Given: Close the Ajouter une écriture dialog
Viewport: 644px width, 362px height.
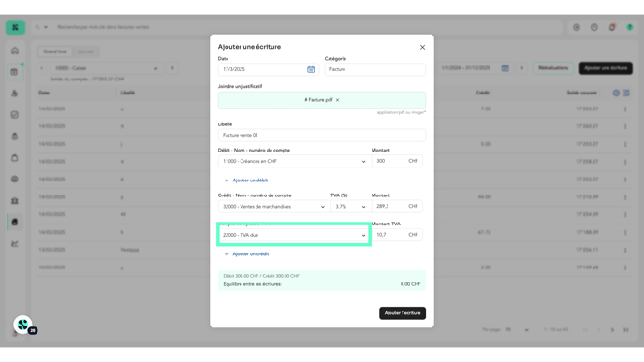Looking at the screenshot, I should pyautogui.click(x=422, y=47).
